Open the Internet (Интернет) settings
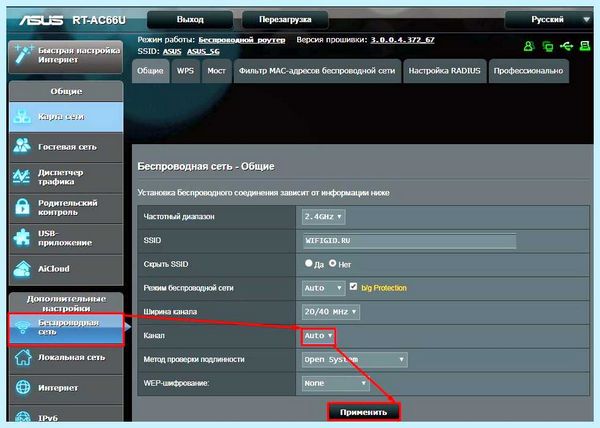 (66, 388)
